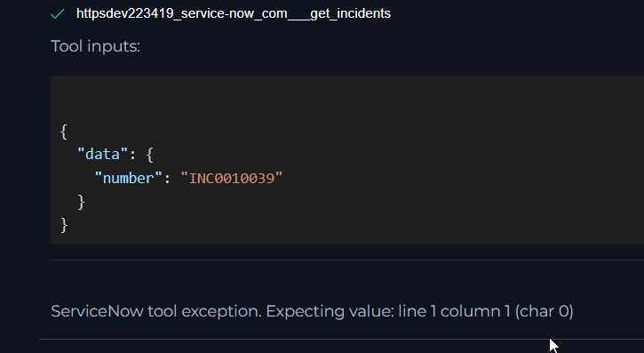Click the outermost opening curly brace in JSON
The width and height of the screenshot is (644, 353).
(64, 132)
